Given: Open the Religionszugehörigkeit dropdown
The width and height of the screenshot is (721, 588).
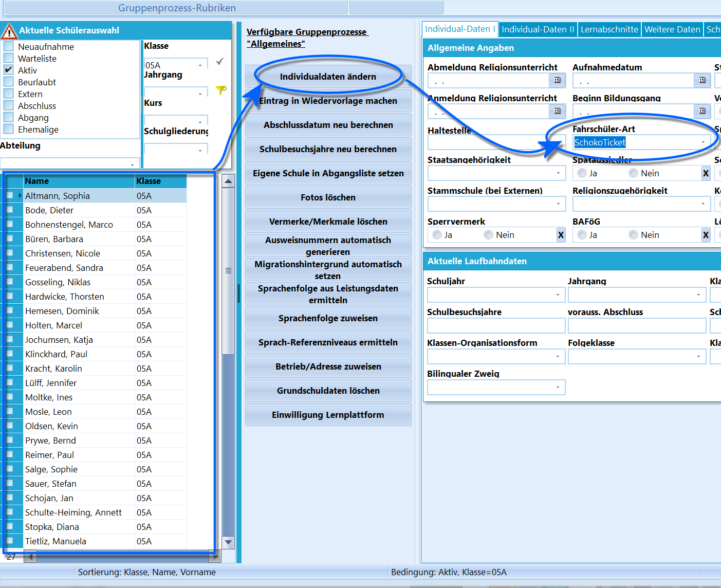Looking at the screenshot, I should pos(703,204).
